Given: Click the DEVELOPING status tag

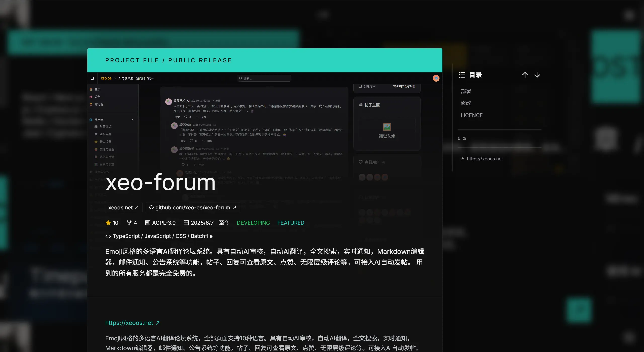Looking at the screenshot, I should (253, 223).
